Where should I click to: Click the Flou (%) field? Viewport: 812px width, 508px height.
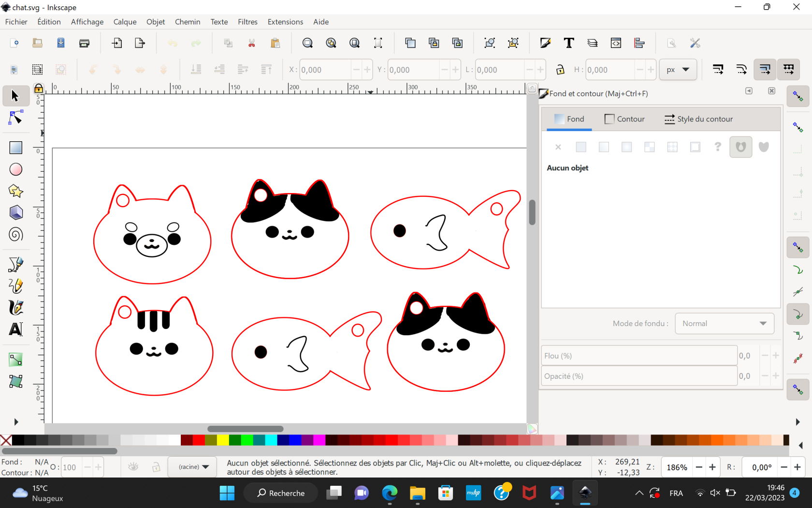pyautogui.click(x=639, y=356)
